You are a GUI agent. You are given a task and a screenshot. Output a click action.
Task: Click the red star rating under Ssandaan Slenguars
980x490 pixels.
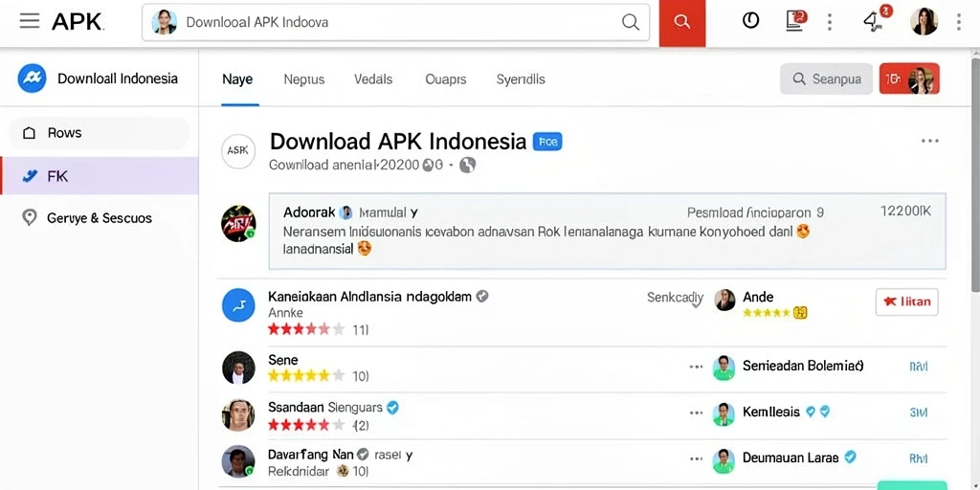tap(306, 425)
